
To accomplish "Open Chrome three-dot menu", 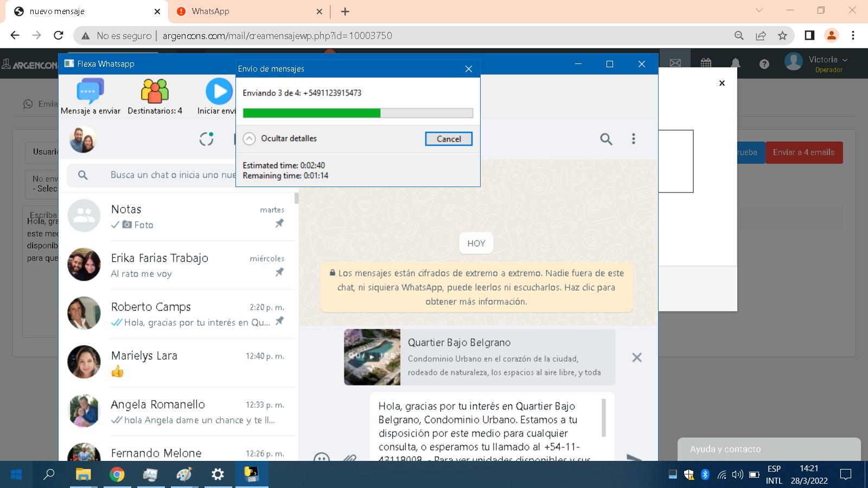I will 853,35.
